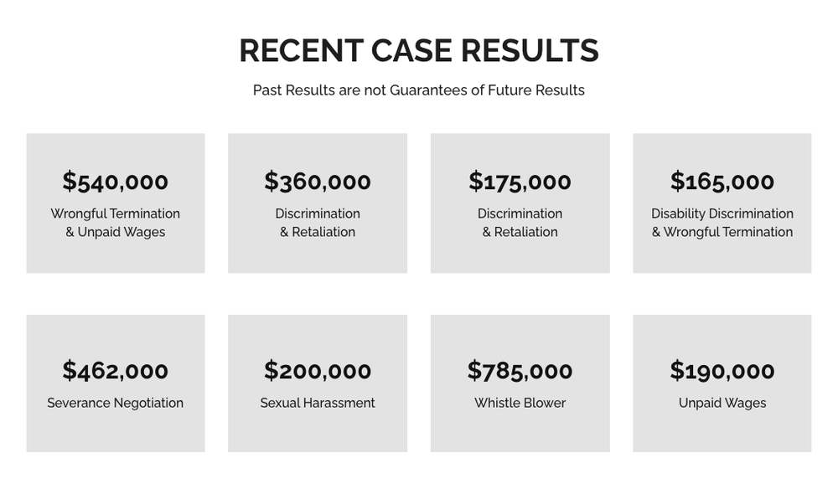Screen dimensions: 838x504
Task: Select Discrimination & Retaliation label under $360,000
Action: point(318,223)
